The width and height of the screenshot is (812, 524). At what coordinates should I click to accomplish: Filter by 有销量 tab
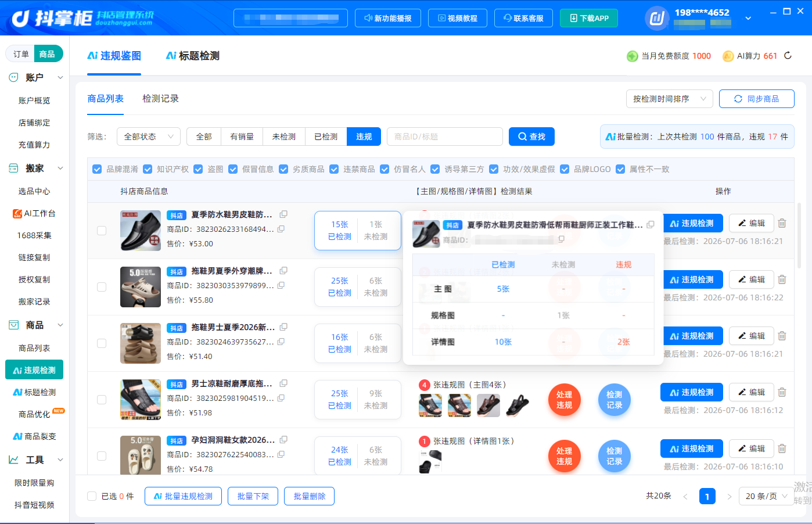tap(242, 137)
